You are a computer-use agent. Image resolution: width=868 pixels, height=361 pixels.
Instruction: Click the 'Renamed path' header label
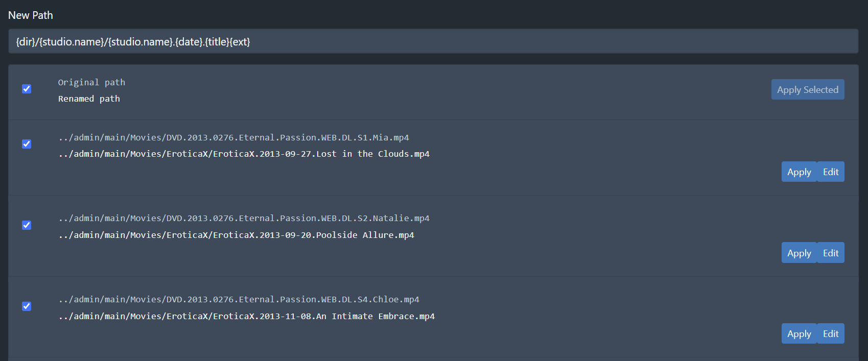[89, 99]
